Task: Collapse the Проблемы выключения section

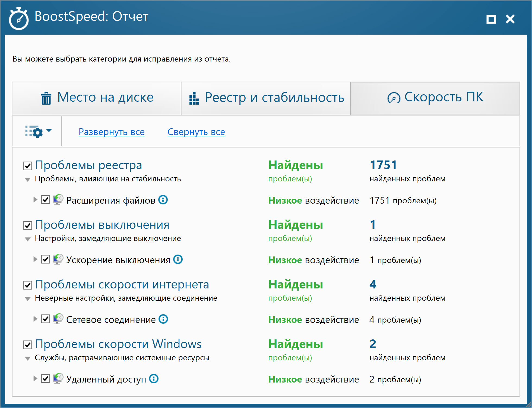Action: pos(28,239)
